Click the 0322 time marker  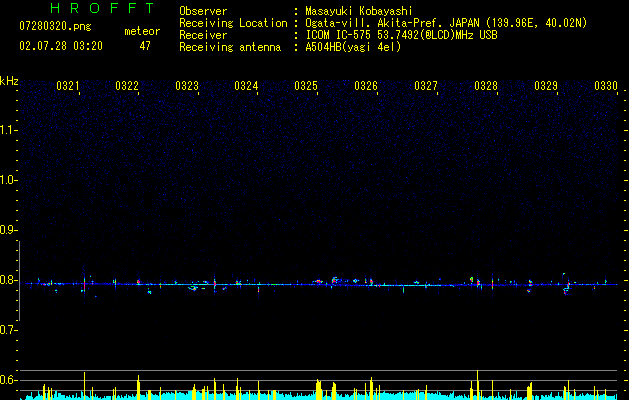pyautogui.click(x=127, y=85)
